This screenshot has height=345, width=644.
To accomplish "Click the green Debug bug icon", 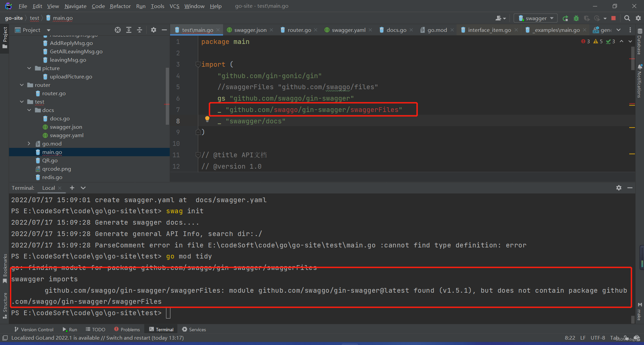I will pos(576,18).
